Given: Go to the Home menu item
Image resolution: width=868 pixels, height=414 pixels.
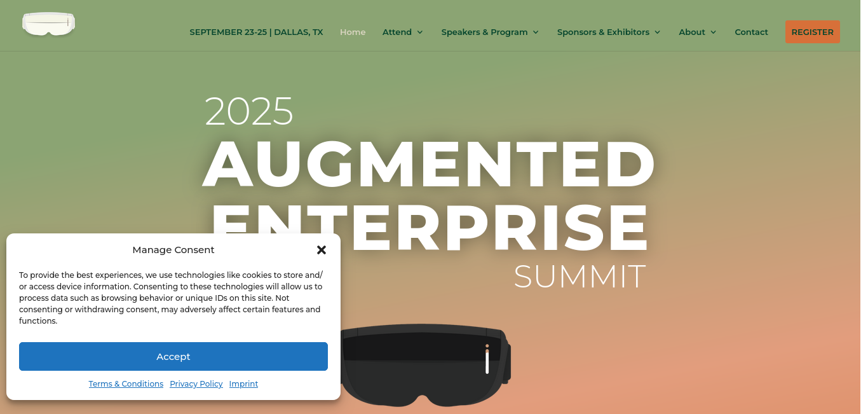Looking at the screenshot, I should pos(353,32).
